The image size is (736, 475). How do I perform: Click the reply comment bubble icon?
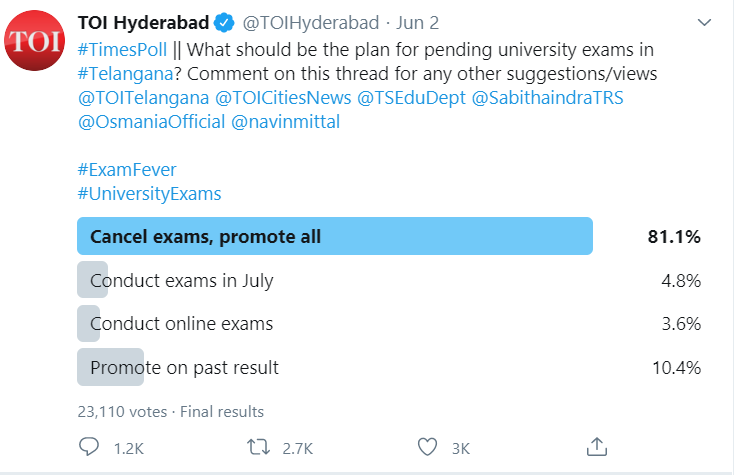pyautogui.click(x=89, y=446)
